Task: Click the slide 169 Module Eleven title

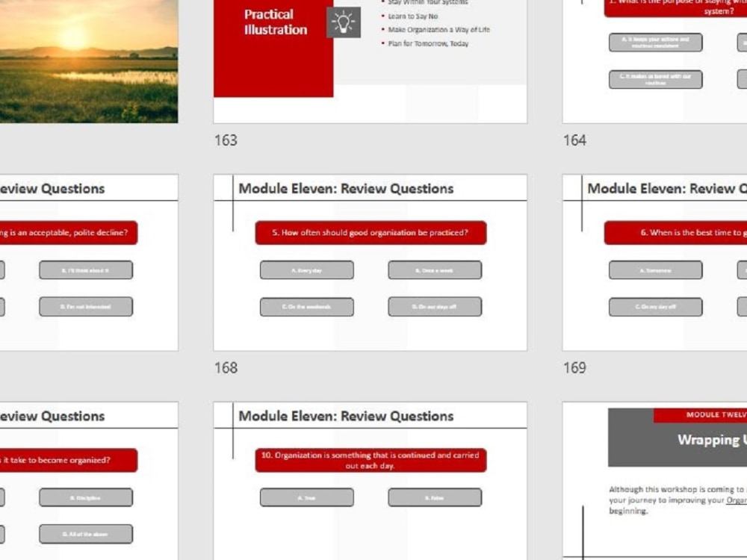Action: pyautogui.click(x=667, y=189)
